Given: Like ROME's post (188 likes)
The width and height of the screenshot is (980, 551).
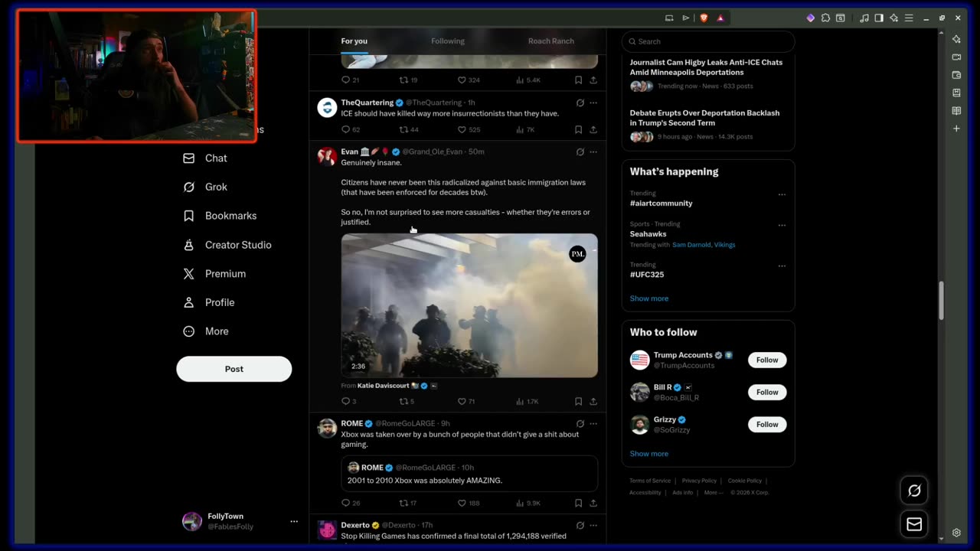Looking at the screenshot, I should point(469,503).
